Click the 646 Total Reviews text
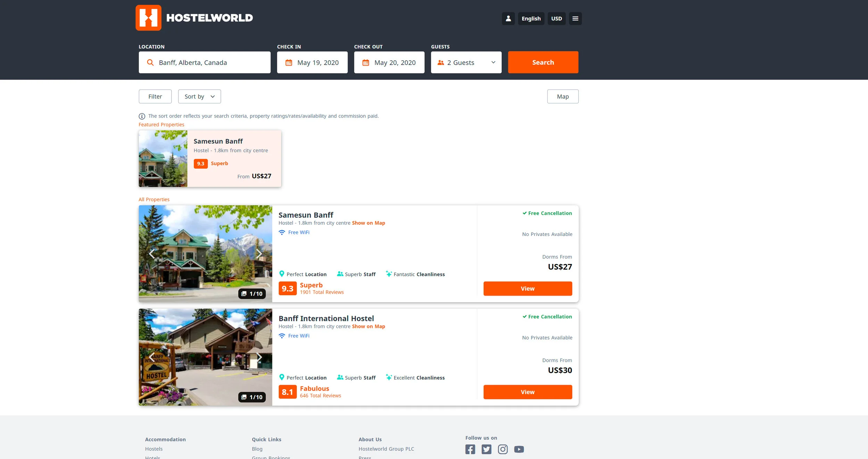Image resolution: width=868 pixels, height=459 pixels. [320, 396]
